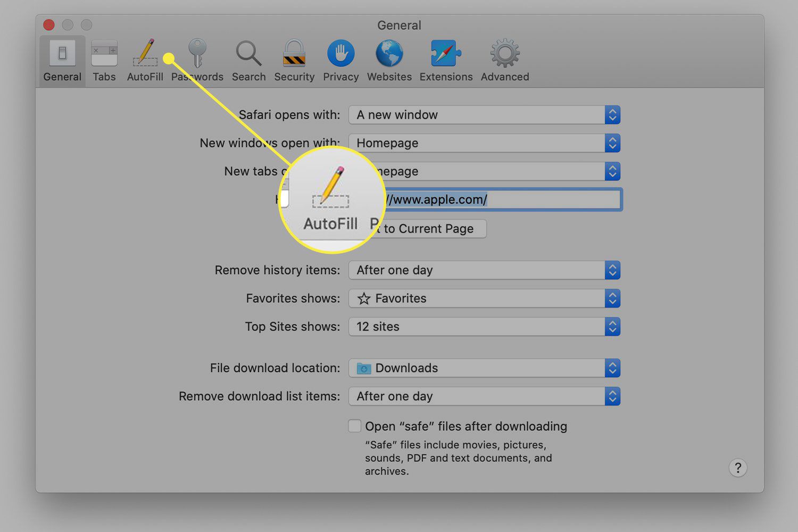Open the Tabs preferences pane
Screen dimensions: 798x532
pos(104,61)
